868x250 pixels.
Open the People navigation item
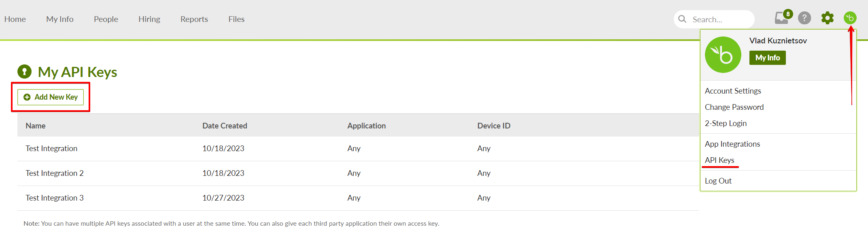[106, 19]
